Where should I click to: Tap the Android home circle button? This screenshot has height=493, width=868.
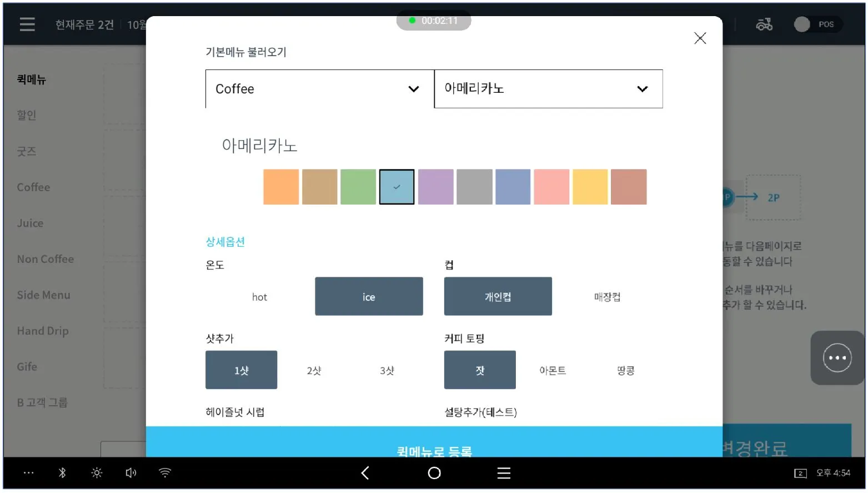[434, 473]
